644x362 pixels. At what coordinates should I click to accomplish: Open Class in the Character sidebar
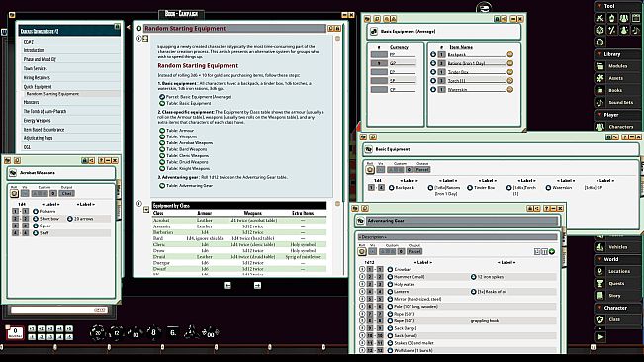tap(617, 319)
